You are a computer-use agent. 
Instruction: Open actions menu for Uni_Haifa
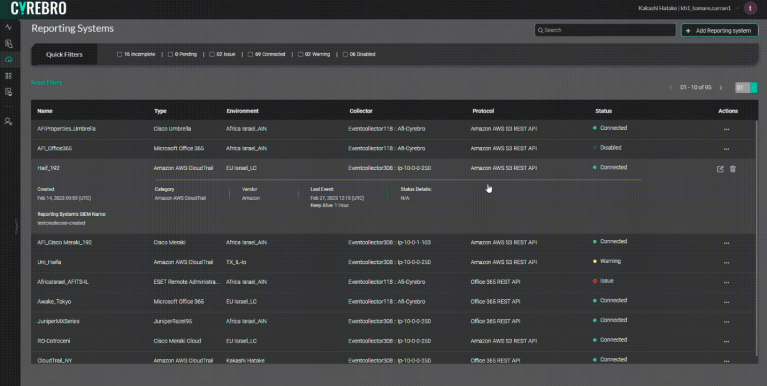point(726,263)
